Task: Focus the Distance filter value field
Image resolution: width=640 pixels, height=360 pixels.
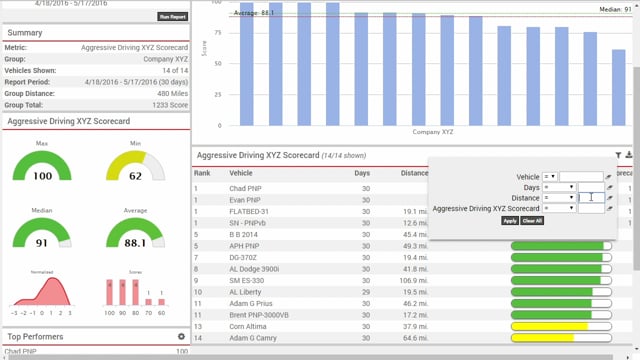Action: pyautogui.click(x=591, y=198)
